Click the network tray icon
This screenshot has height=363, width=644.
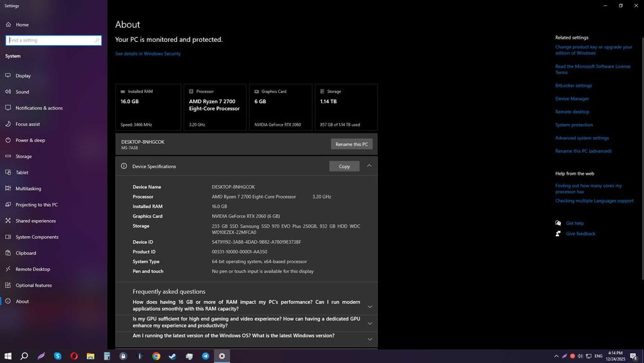click(589, 356)
